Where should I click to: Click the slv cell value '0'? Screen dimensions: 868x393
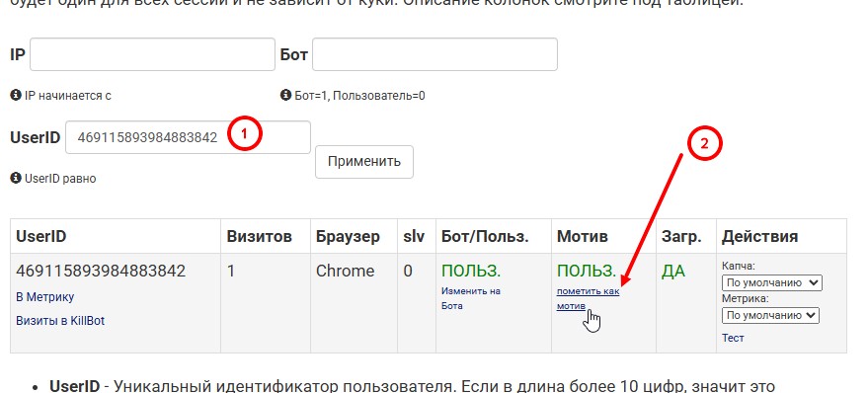coord(408,271)
